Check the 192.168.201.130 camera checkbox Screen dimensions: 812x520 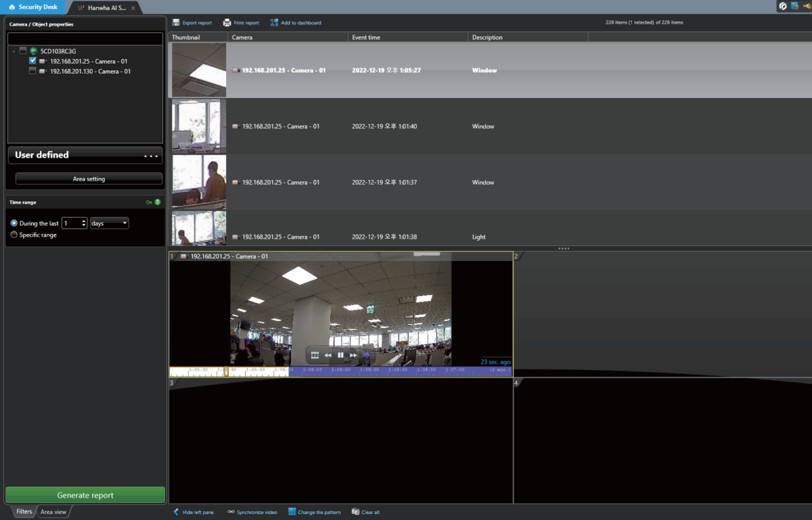[33, 71]
